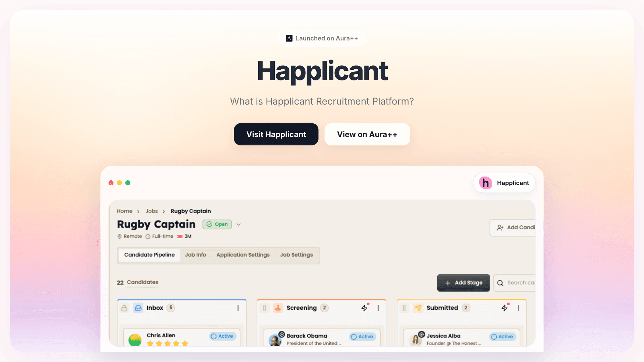The width and height of the screenshot is (644, 362).
Task: Click 'What is Happlicant Recruitment Platform?' subtitle
Action: pyautogui.click(x=322, y=102)
